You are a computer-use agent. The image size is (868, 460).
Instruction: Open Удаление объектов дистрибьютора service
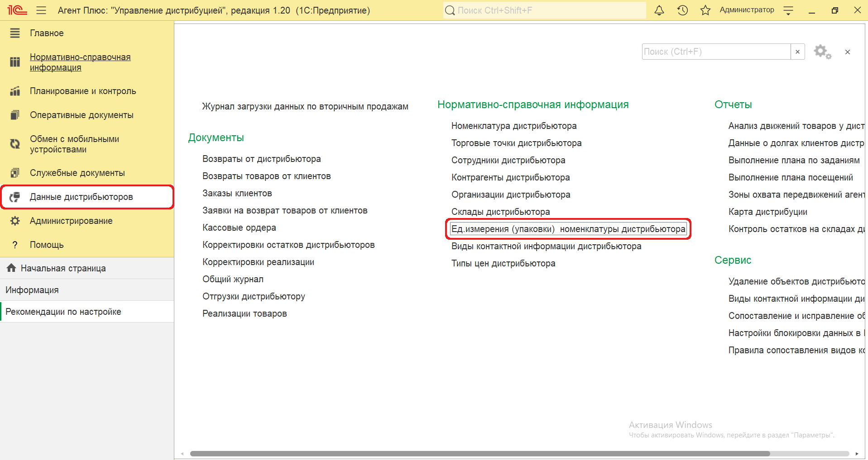click(x=796, y=281)
